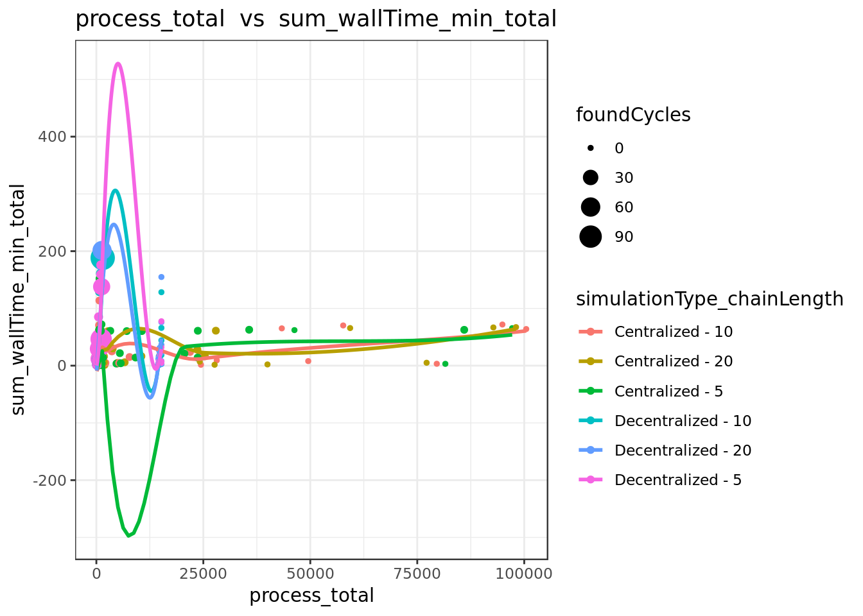The width and height of the screenshot is (863, 616).
Task: Click the y-axis label sum_wallTime_min_total
Action: tap(18, 300)
